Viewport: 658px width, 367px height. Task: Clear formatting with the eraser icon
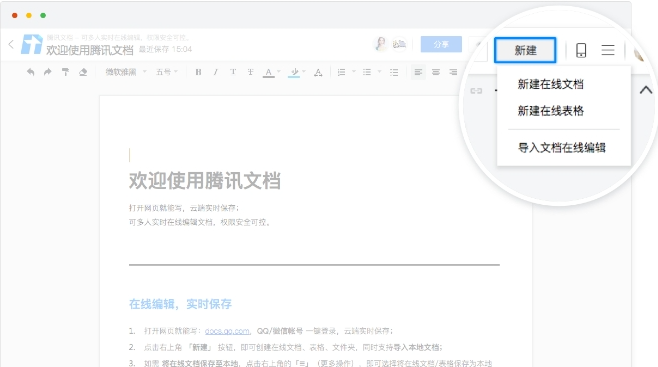[83, 72]
